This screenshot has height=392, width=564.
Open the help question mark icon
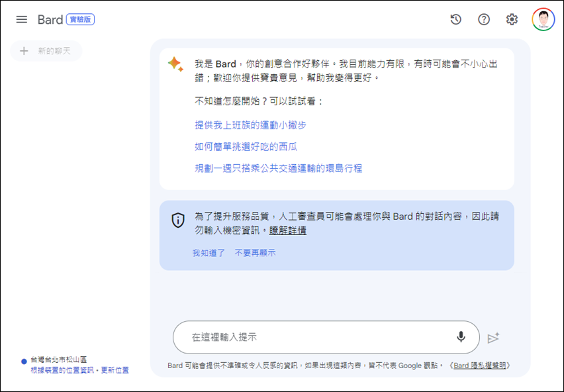tap(484, 19)
